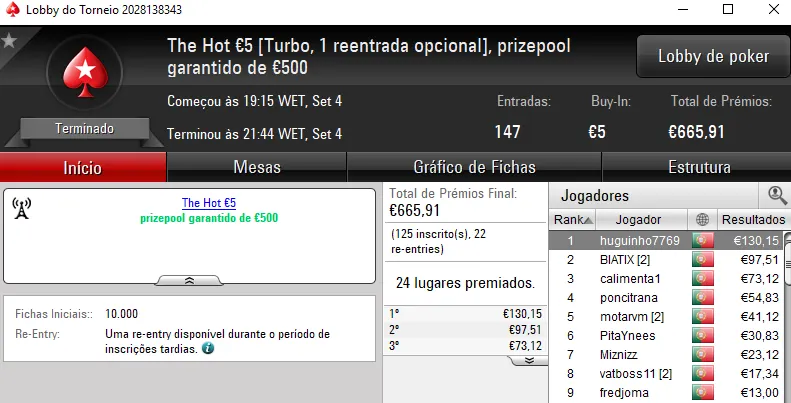Click the Lobby de poker button

[x=713, y=56]
